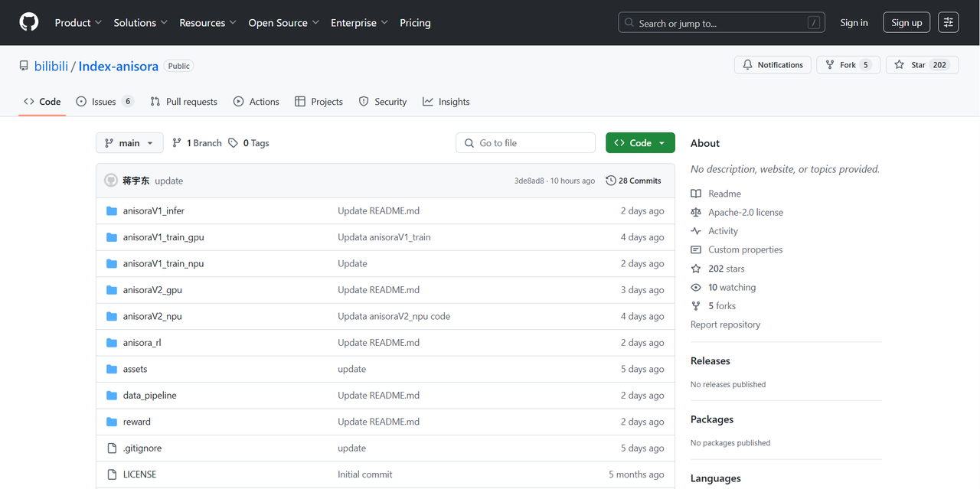Open the Security tab
Image resolution: width=980 pixels, height=489 pixels.
pos(383,102)
